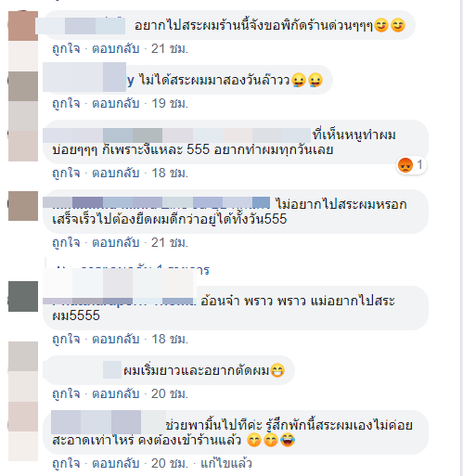Like the comment about hair starting to grow long

point(66,393)
